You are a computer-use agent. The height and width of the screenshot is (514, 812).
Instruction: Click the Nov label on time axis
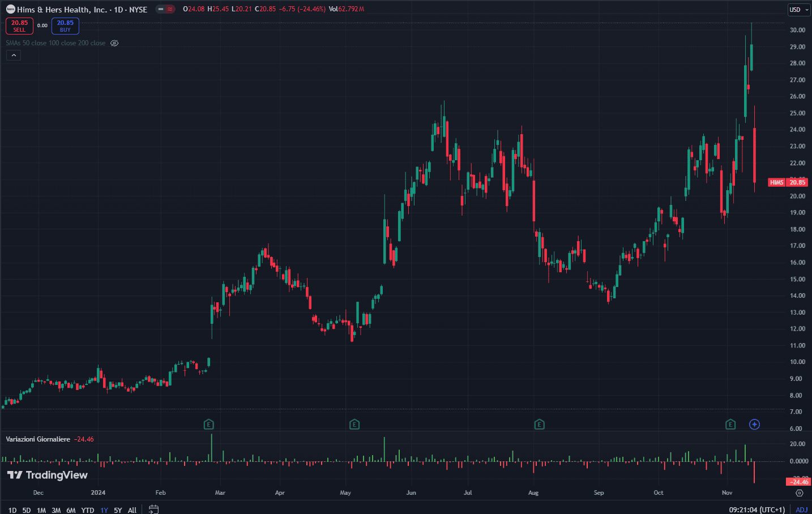pyautogui.click(x=727, y=492)
